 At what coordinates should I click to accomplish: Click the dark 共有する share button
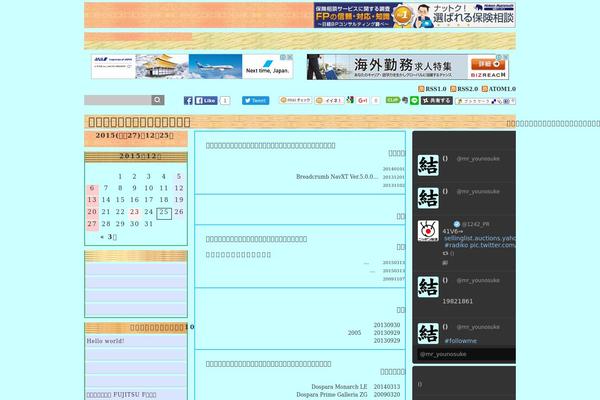pos(437,100)
